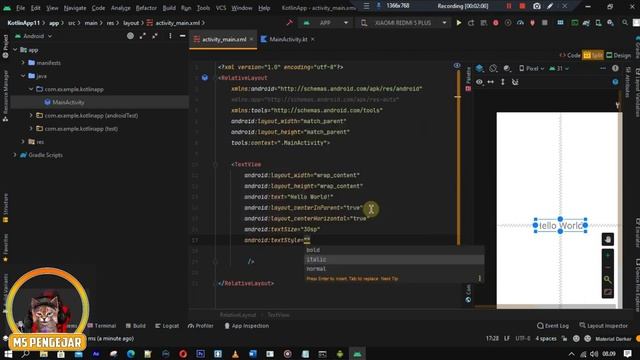
Task: Choose normal from the autocomplete list
Action: coord(394,269)
